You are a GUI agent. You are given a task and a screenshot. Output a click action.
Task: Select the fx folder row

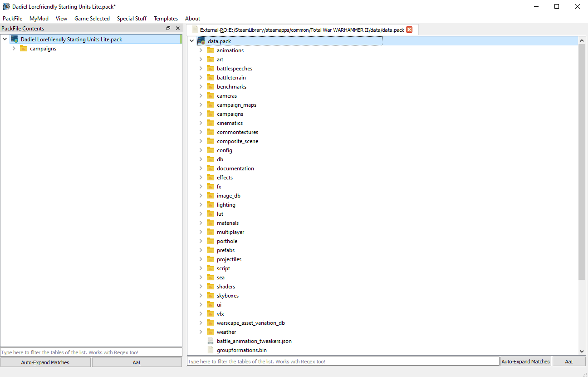(x=388, y=187)
